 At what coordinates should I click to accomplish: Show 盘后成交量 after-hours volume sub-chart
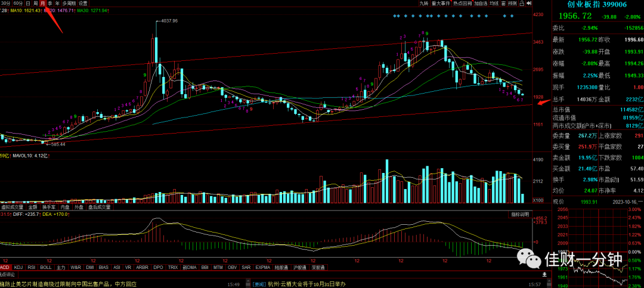point(100,207)
